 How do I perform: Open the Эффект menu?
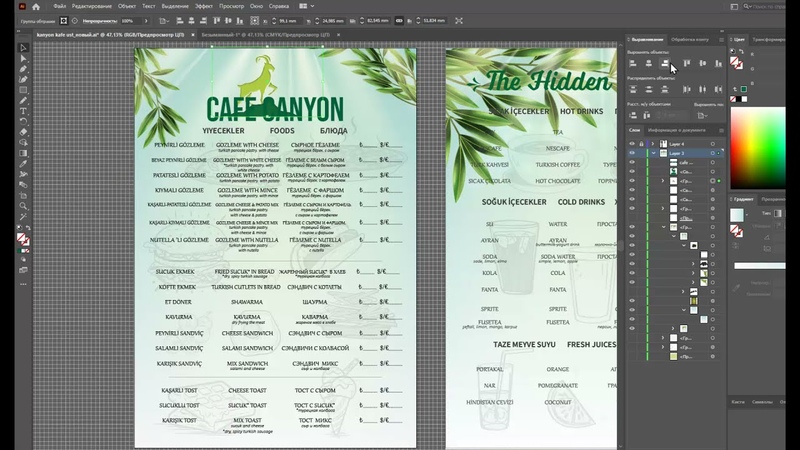pyautogui.click(x=204, y=6)
